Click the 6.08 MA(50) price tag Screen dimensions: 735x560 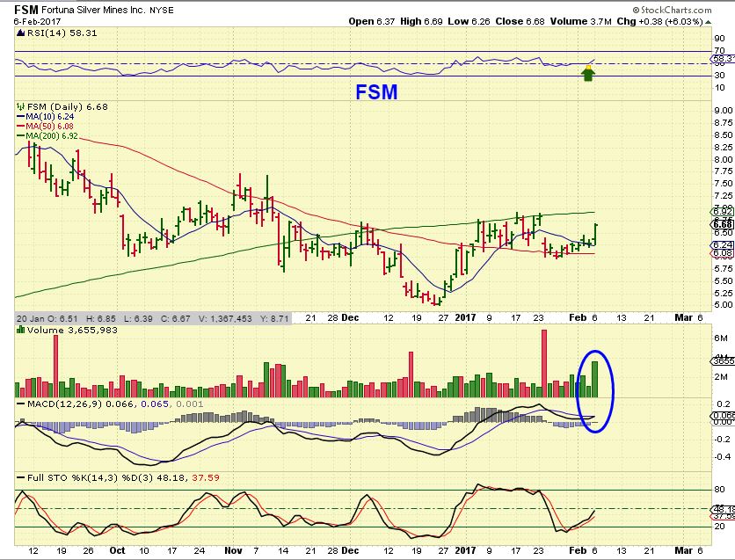724,253
